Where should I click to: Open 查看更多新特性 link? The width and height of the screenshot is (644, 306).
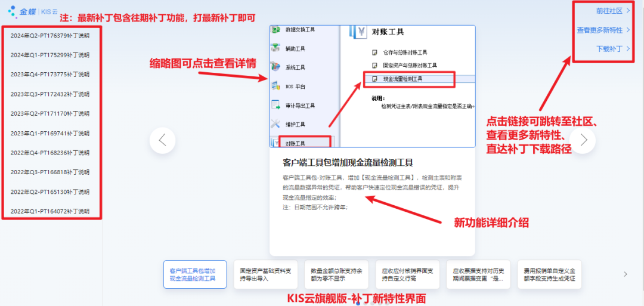pos(603,30)
